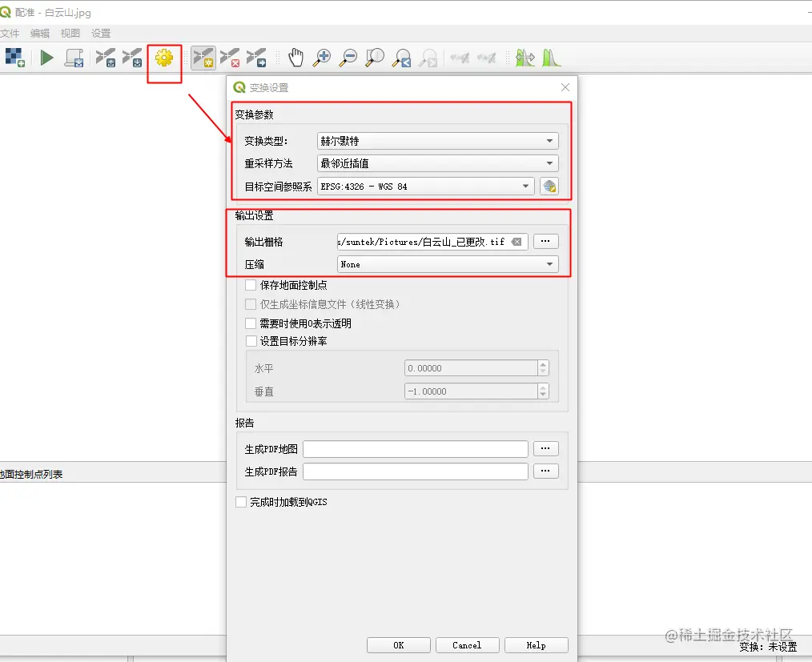Click the 生成PDF地图 text field

[416, 449]
